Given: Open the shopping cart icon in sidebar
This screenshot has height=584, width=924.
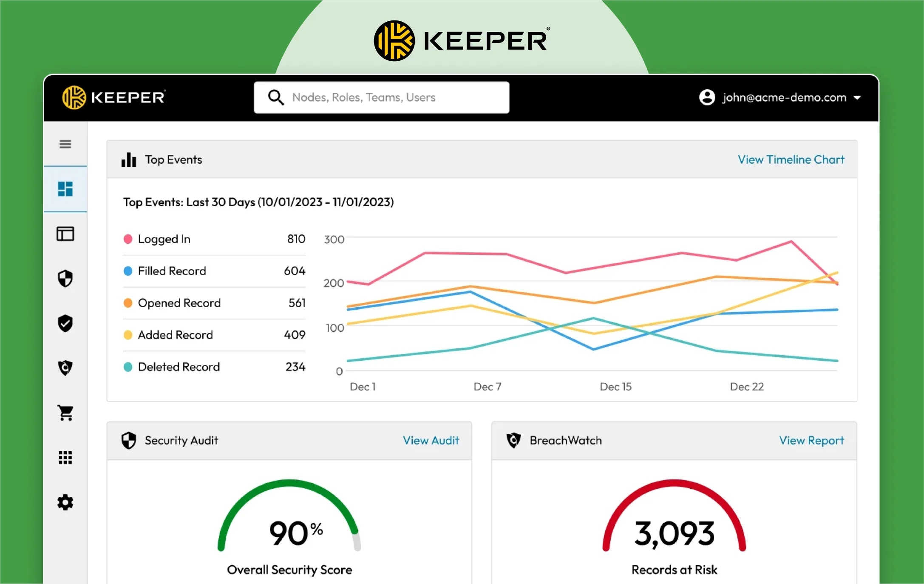Looking at the screenshot, I should (x=65, y=413).
